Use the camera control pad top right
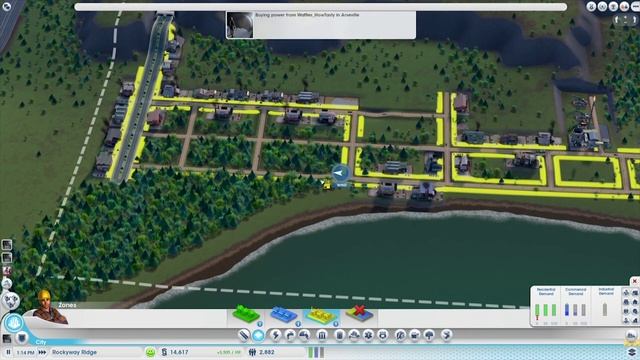640x360 pixels. tap(626, 19)
